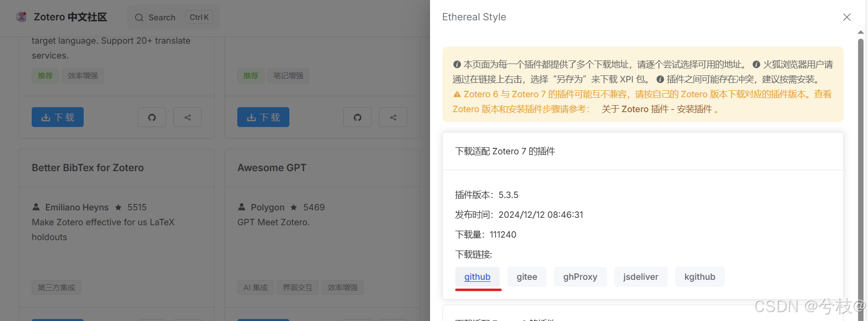Image resolution: width=868 pixels, height=321 pixels.
Task: Click the 发布时间 2024/12/12 08:46:31 text
Action: click(x=519, y=215)
